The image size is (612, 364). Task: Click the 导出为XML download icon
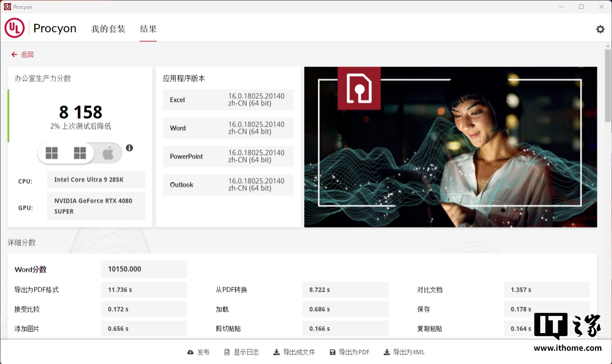coord(387,352)
